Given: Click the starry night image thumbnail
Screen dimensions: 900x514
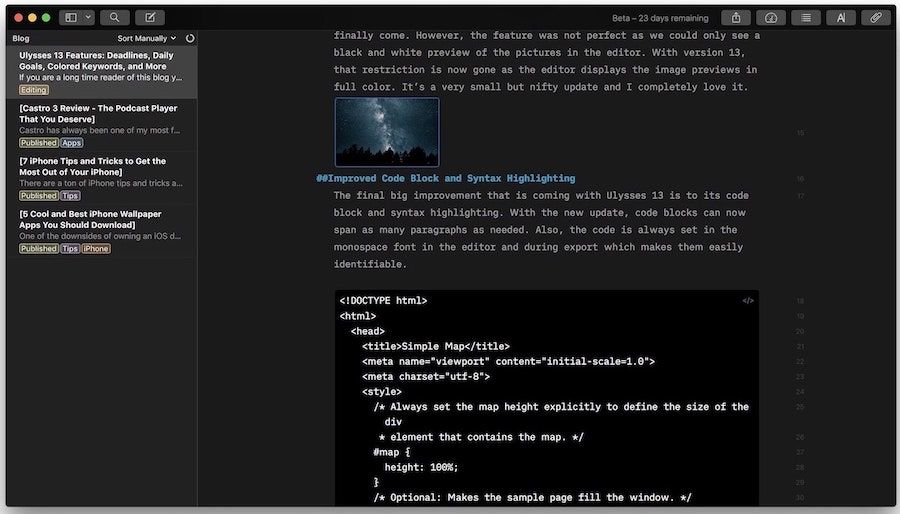Looking at the screenshot, I should [386, 131].
